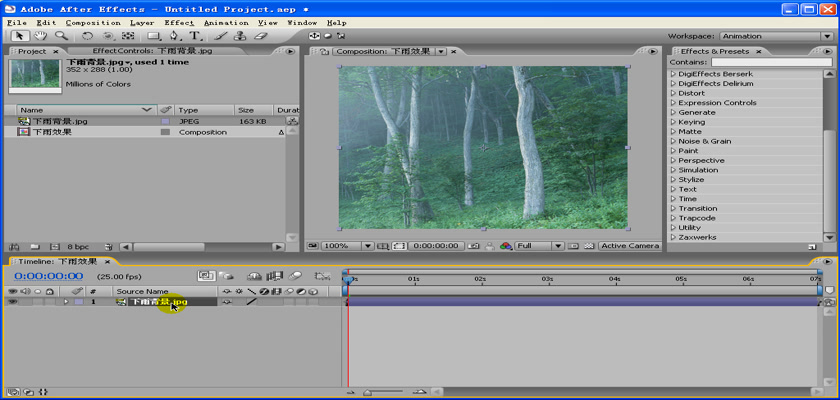Select the Selection arrow tool

[20, 36]
